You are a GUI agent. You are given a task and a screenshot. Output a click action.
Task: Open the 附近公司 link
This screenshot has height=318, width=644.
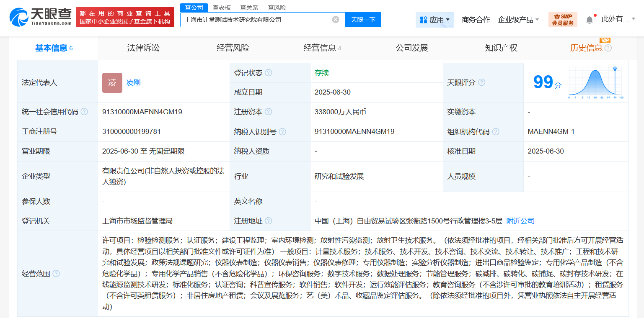tap(520, 221)
